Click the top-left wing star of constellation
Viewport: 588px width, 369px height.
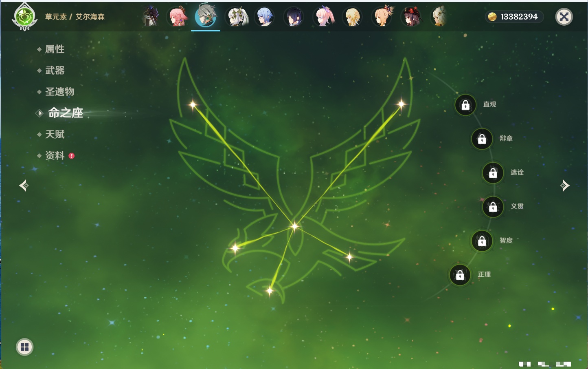click(x=193, y=105)
